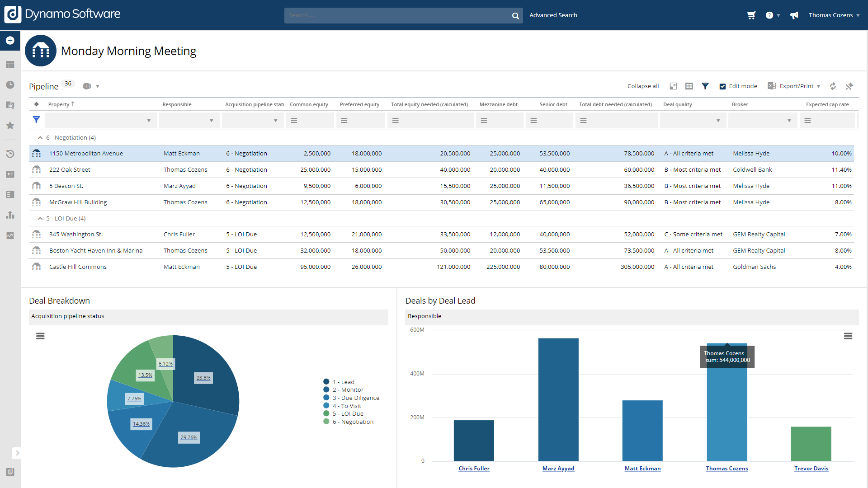This screenshot has height=488, width=868.
Task: Open the filter icon in the Pipeline toolbar
Action: (705, 86)
